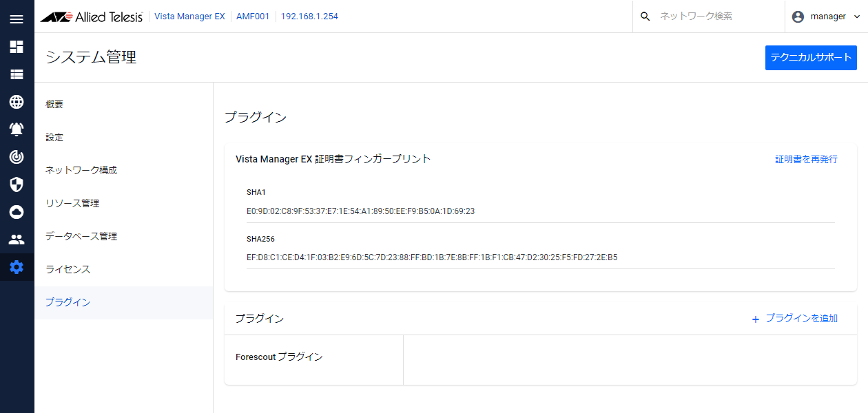Expand the manager user dropdown

coord(857,17)
